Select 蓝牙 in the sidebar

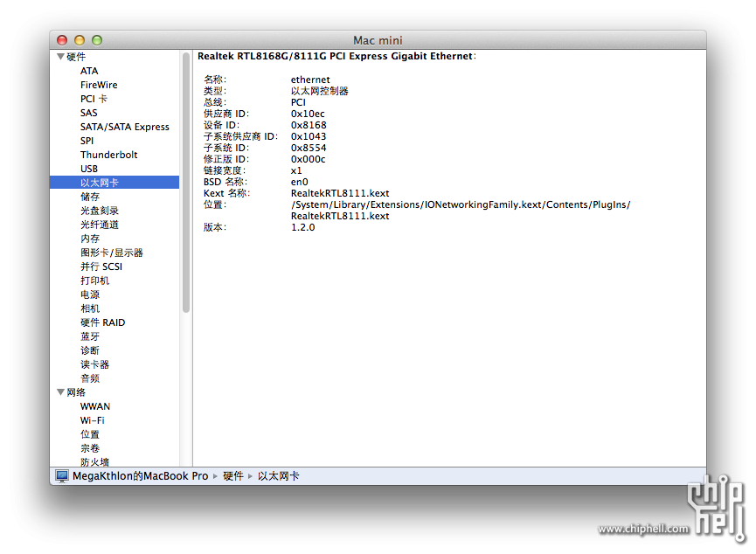tap(90, 336)
